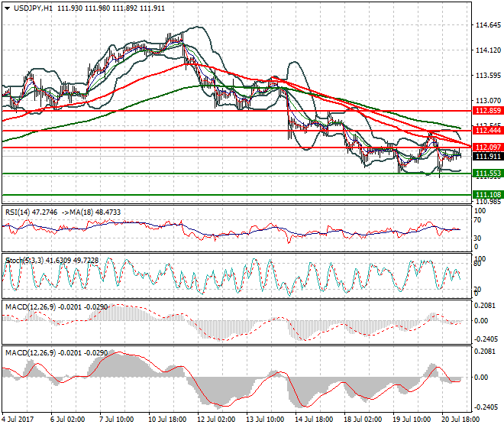This screenshot has width=504, height=428.
Task: Click the RSI scale value 30
Action: 477,238
